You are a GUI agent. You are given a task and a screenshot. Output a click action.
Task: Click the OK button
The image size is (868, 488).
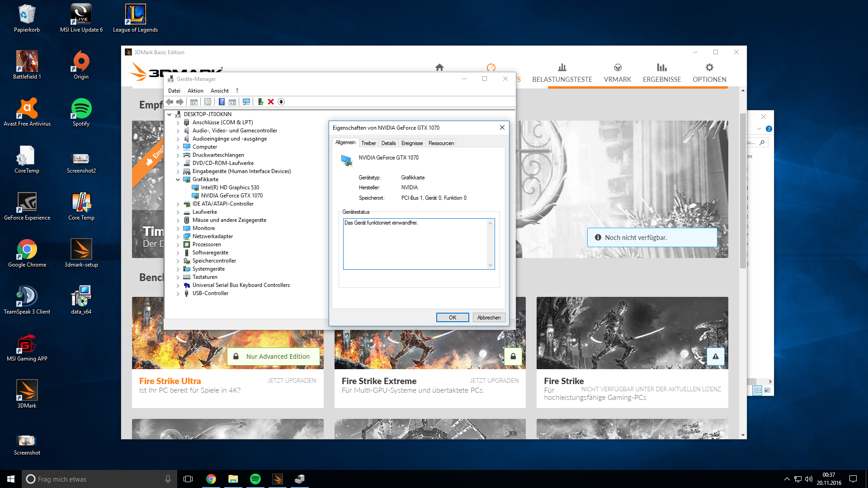tap(453, 318)
